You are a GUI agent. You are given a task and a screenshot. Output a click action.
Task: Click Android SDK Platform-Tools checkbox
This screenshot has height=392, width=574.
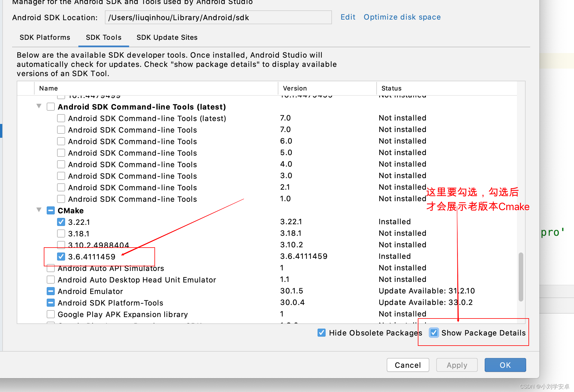51,303
